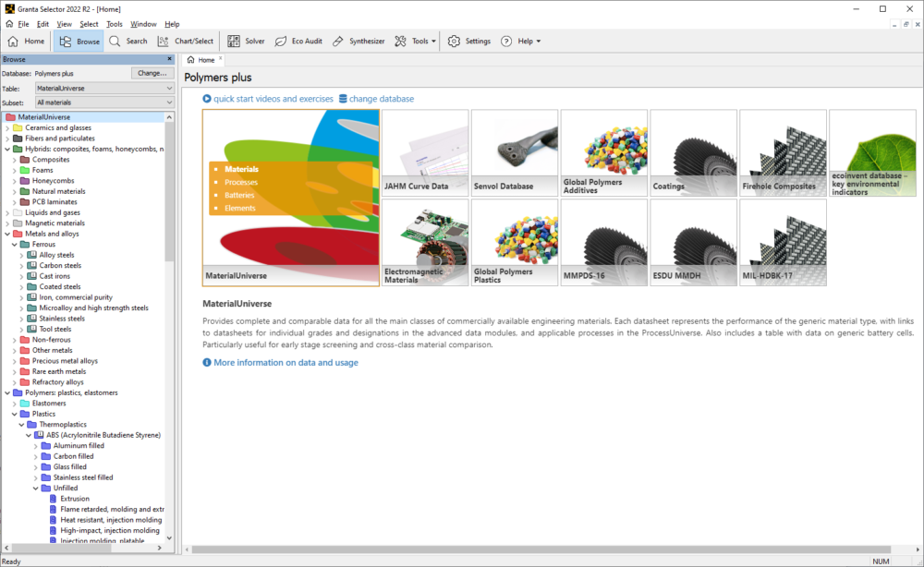Select Processes in MaterialUniverse tile

241,182
